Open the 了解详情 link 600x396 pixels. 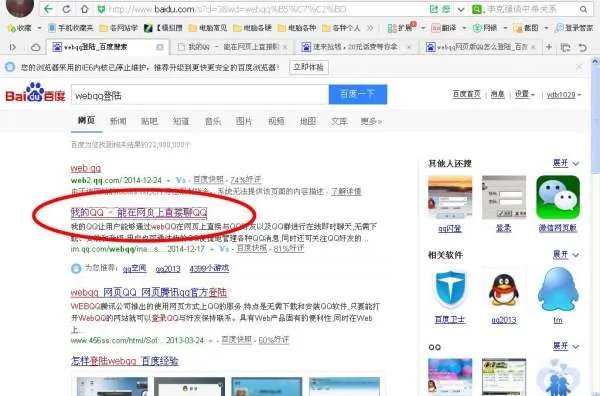[x=346, y=191]
